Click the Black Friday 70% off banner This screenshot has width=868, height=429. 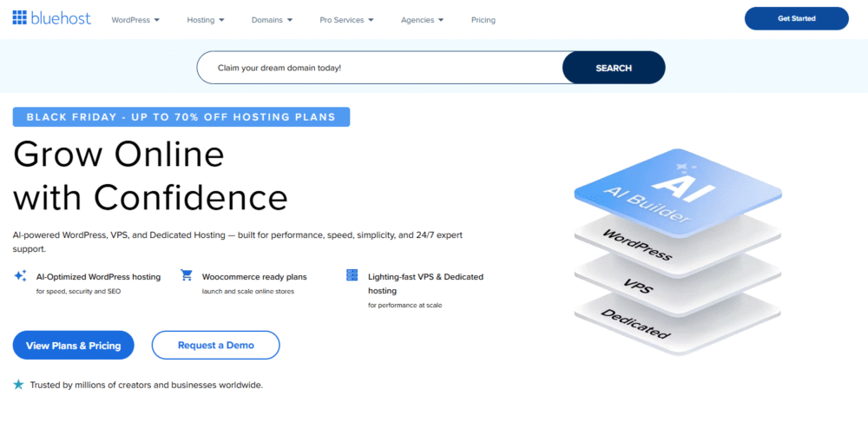point(181,116)
